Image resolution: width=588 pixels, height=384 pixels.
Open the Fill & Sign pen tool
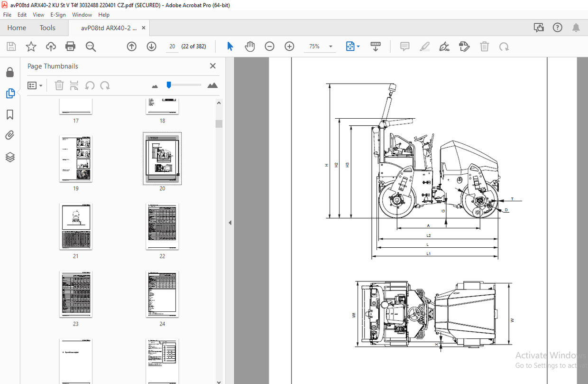tap(444, 46)
